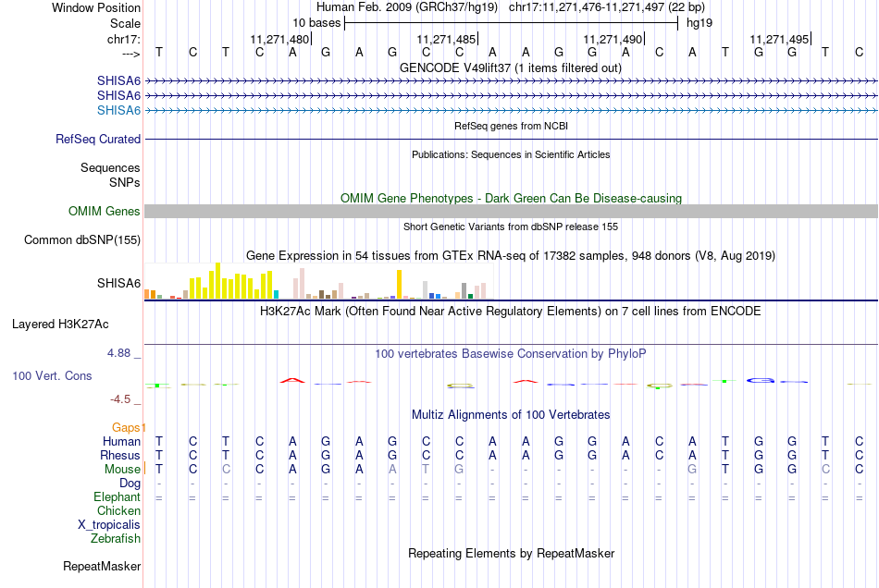
Task: Open the GTEx Gene Expression track title
Action: point(511,256)
